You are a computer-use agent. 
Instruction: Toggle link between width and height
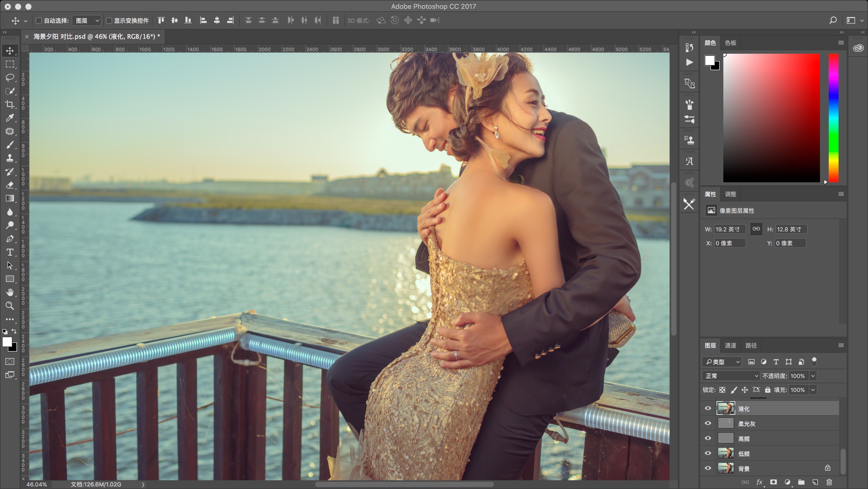(x=756, y=229)
